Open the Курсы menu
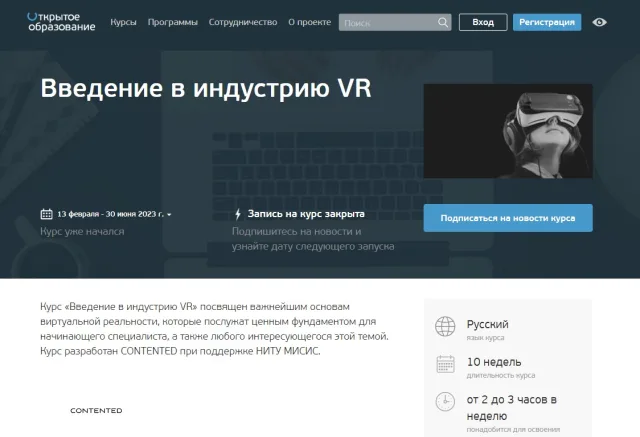 tap(123, 22)
